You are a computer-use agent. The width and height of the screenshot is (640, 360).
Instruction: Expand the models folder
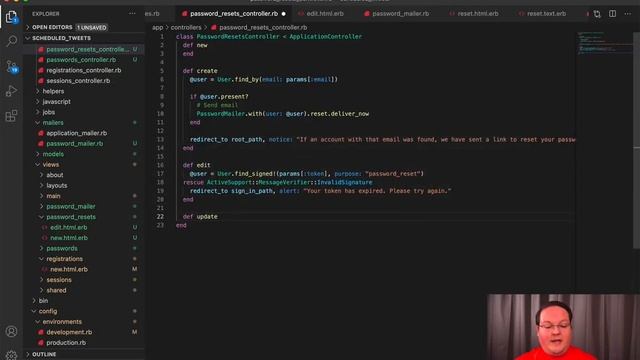(53, 154)
